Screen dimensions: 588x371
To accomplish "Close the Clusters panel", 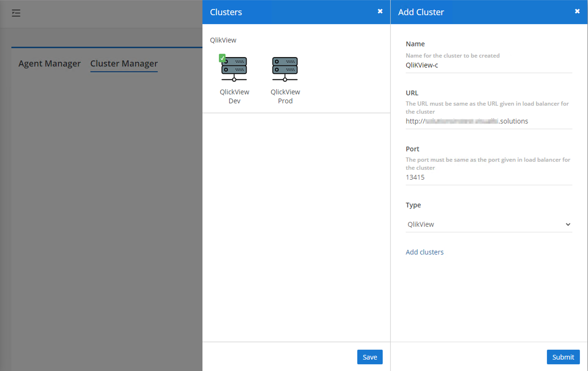I will coord(380,11).
